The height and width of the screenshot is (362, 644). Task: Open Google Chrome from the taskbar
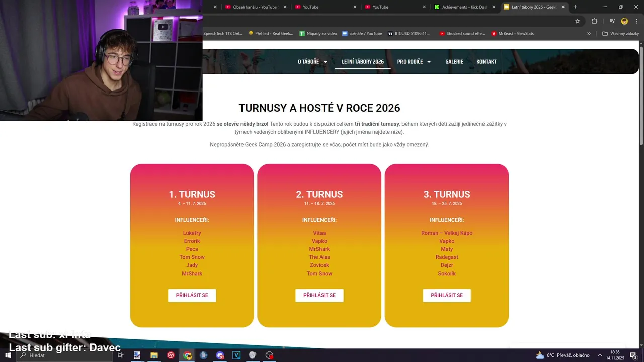(187, 355)
